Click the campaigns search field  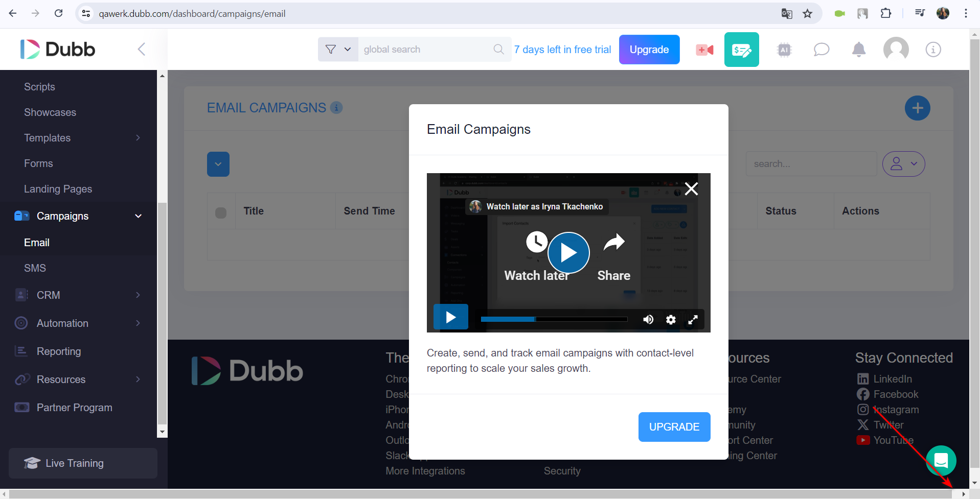811,164
